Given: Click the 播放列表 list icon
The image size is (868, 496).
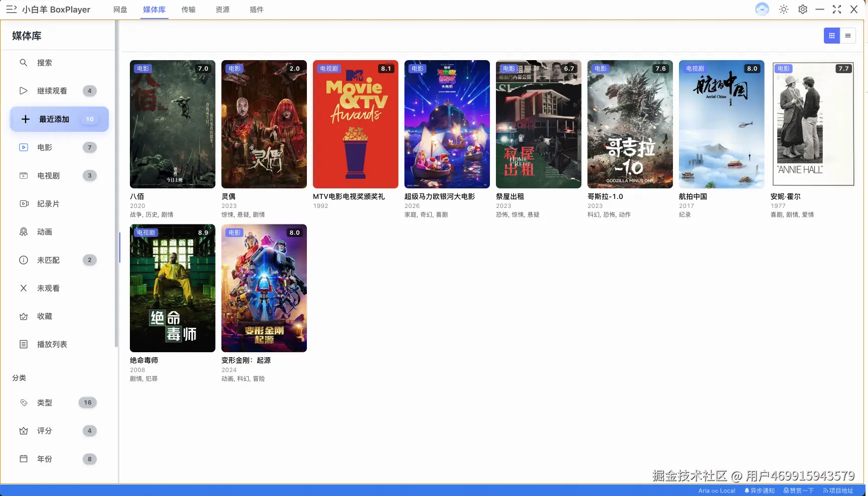Looking at the screenshot, I should click(x=24, y=344).
